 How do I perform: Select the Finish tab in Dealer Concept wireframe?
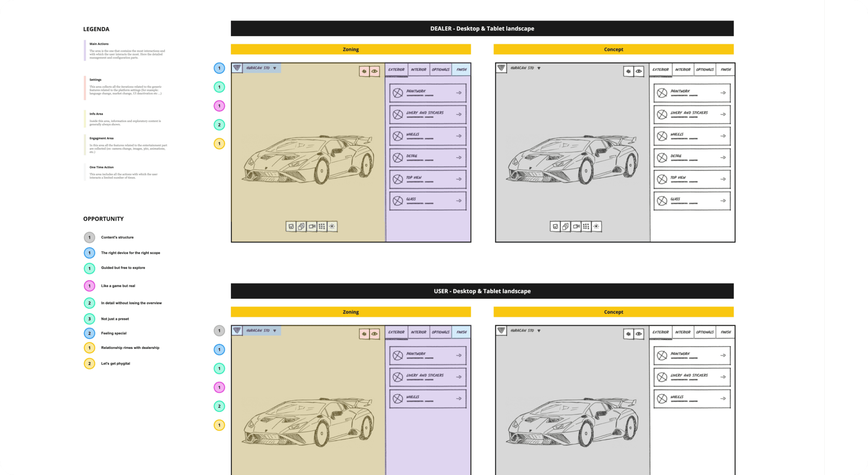click(725, 70)
